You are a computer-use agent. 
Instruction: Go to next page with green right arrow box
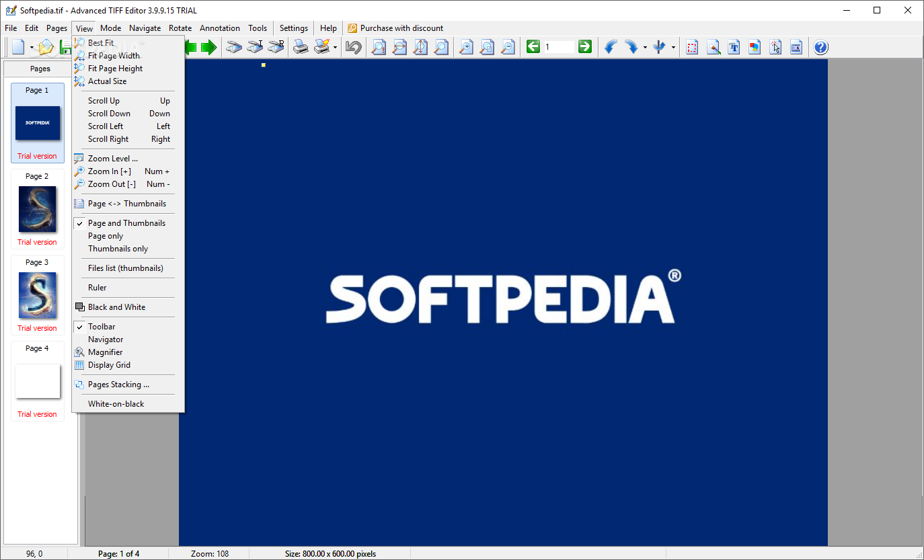point(585,46)
